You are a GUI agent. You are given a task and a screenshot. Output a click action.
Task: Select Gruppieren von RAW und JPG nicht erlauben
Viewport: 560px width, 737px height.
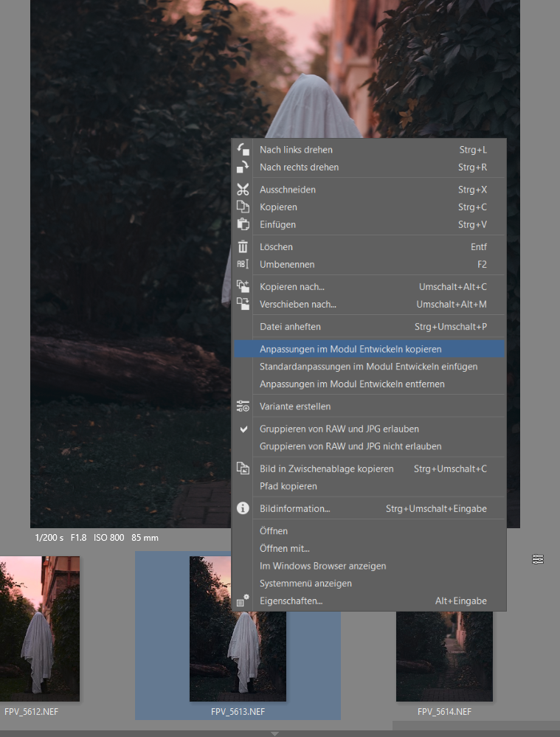(350, 446)
